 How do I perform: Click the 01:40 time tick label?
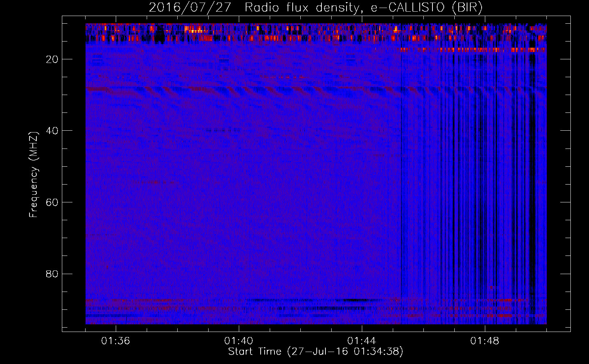pos(239,341)
